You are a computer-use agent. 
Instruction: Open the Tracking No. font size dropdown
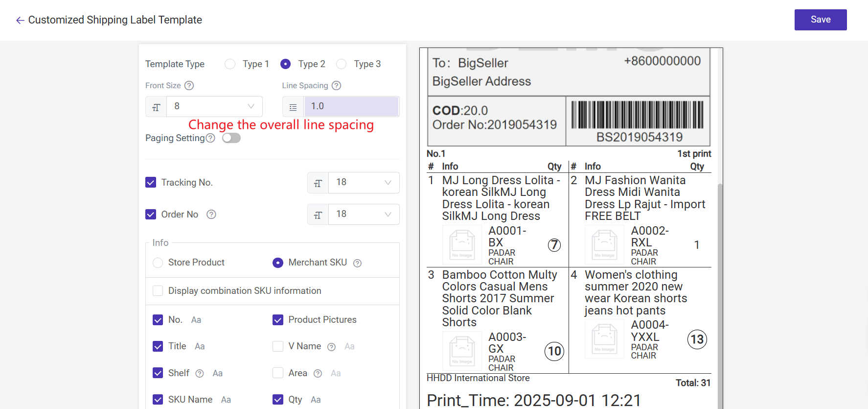[x=364, y=183]
